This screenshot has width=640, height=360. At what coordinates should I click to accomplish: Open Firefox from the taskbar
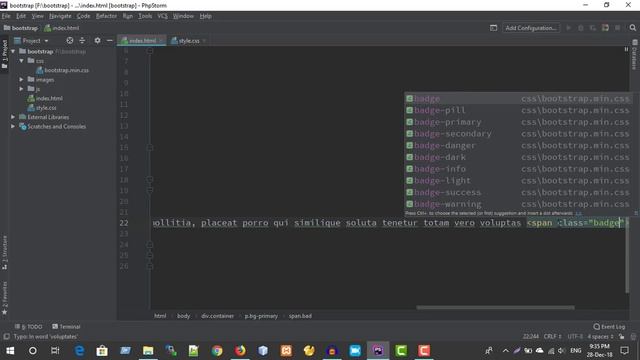(240, 351)
